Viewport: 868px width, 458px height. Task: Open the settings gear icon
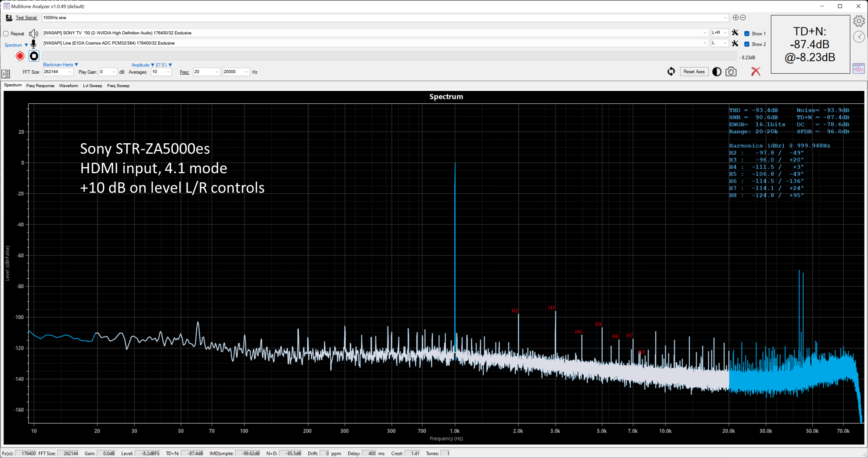pos(859,21)
